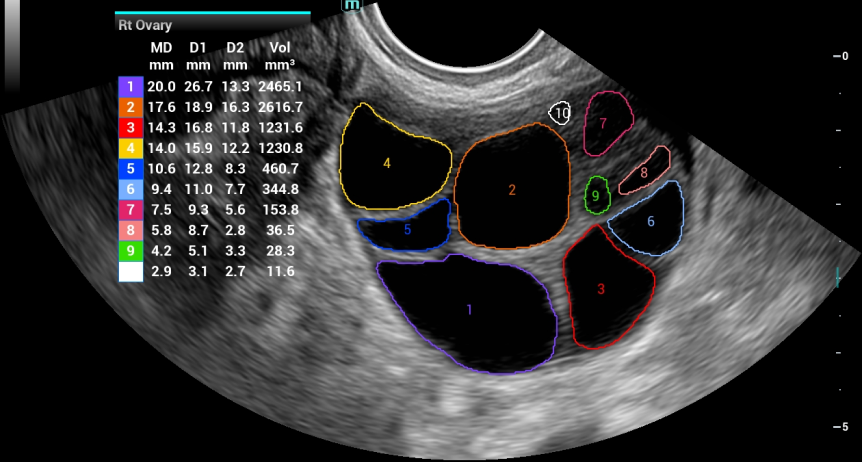Screen dimensions: 862x462
Task: Select the purple-outlined follicle 1 region
Action: [x=470, y=312]
